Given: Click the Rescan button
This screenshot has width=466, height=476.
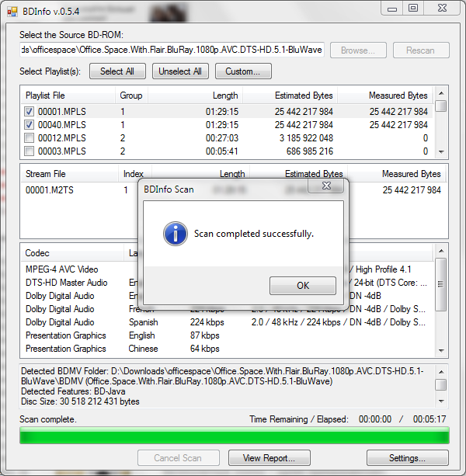Looking at the screenshot, I should pyautogui.click(x=421, y=50).
